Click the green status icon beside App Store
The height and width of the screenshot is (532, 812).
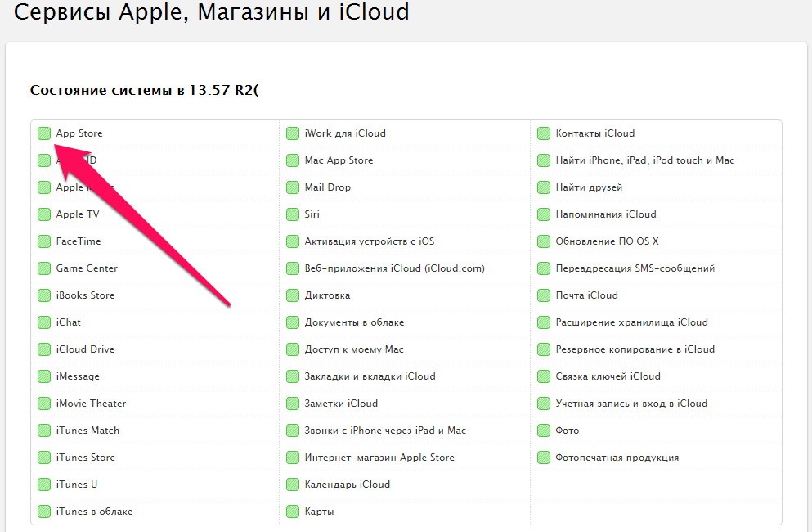coord(44,133)
